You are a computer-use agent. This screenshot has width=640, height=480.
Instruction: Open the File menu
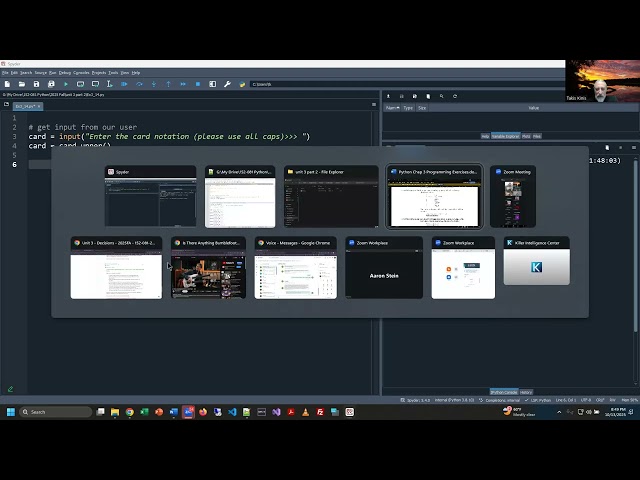pyautogui.click(x=5, y=73)
